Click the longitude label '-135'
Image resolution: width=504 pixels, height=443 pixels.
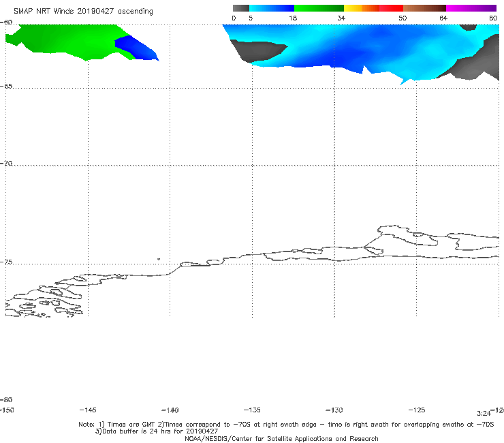tap(252, 410)
